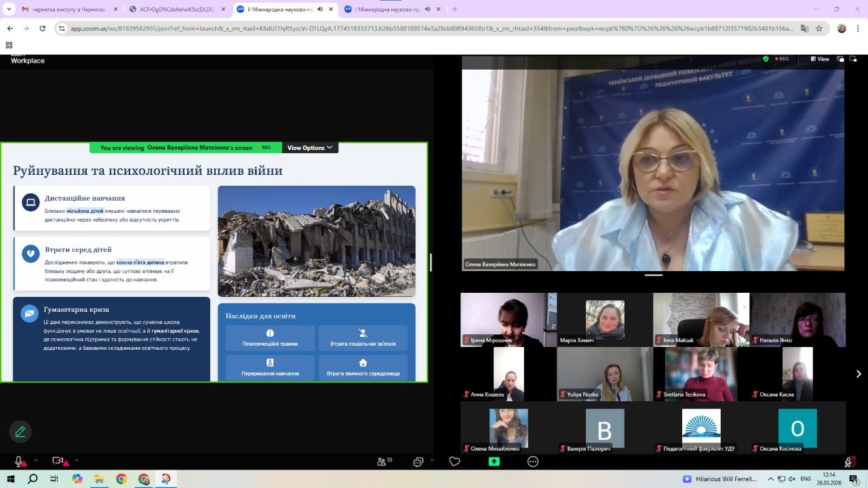The width and height of the screenshot is (868, 488).
Task: Unmute the microphone in Zoom toolbar
Action: pyautogui.click(x=18, y=461)
